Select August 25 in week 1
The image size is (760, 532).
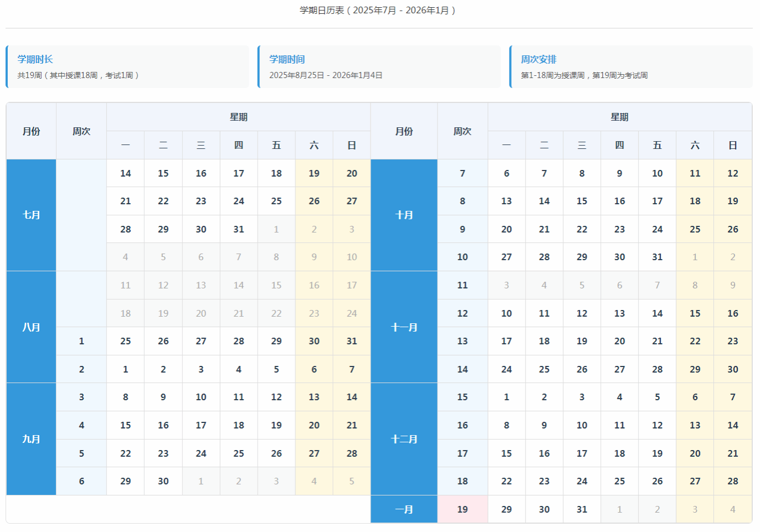[x=126, y=341]
